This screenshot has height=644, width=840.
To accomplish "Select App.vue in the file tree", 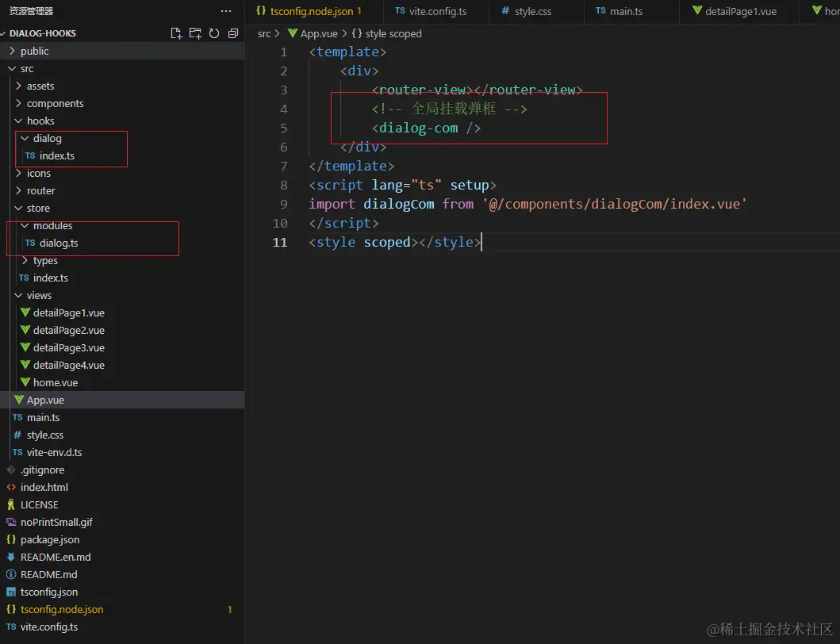I will click(x=122, y=400).
